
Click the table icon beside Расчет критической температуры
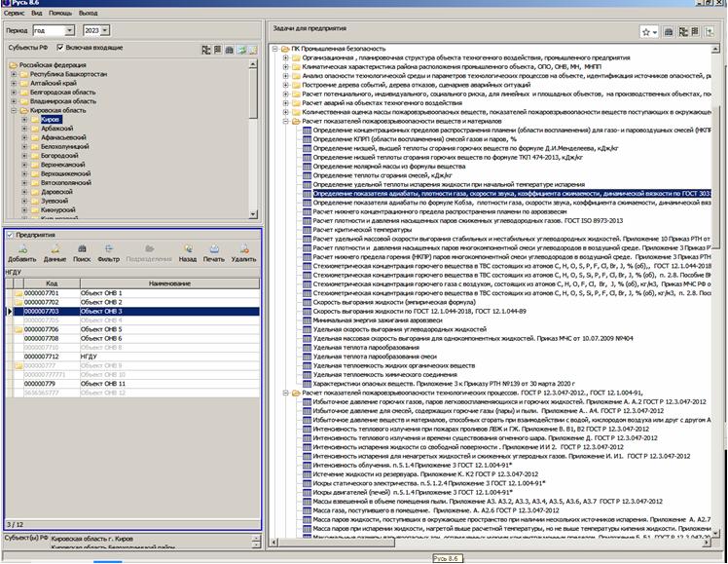[x=307, y=230]
